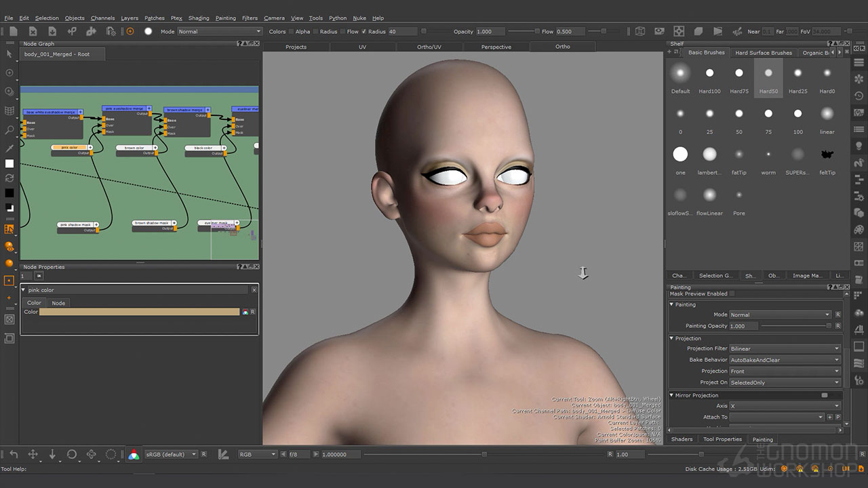Open the Bake Behavior dropdown
This screenshot has width=868, height=488.
785,360
